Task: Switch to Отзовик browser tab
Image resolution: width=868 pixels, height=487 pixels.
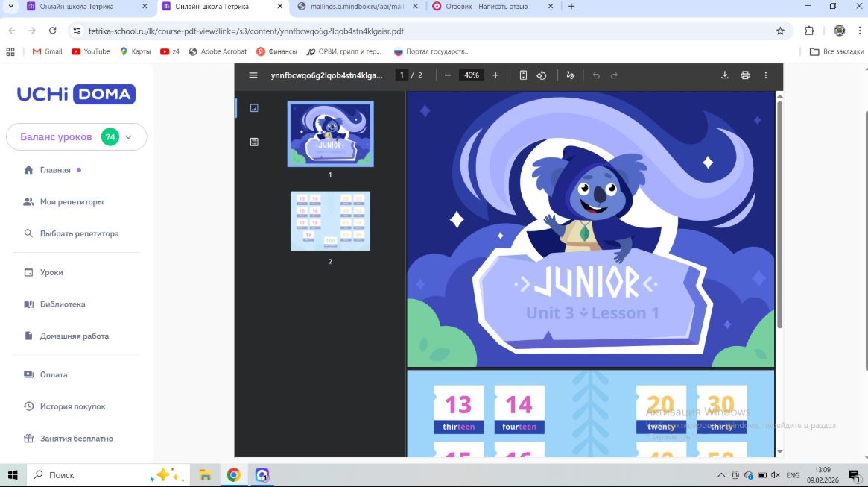Action: point(486,7)
